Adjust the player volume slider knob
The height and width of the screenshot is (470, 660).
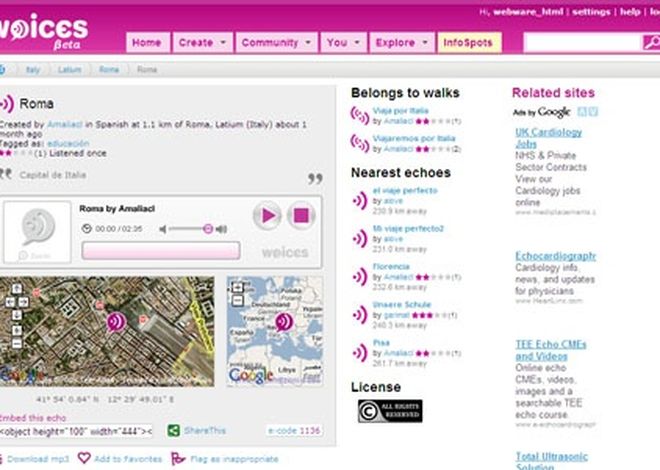[208, 228]
